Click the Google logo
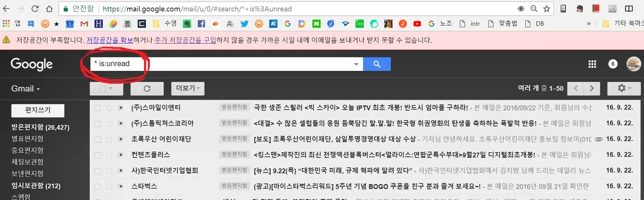Viewport: 644px width, 200px height. pyautogui.click(x=32, y=64)
